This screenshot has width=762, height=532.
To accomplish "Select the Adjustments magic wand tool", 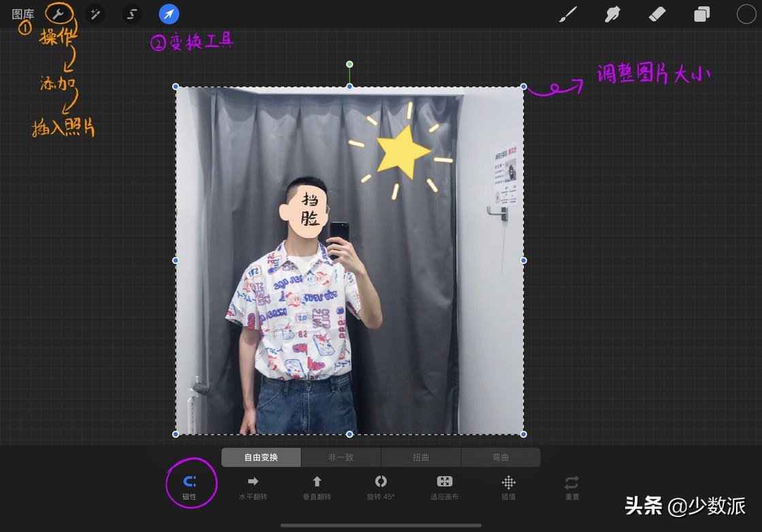I will 94,14.
